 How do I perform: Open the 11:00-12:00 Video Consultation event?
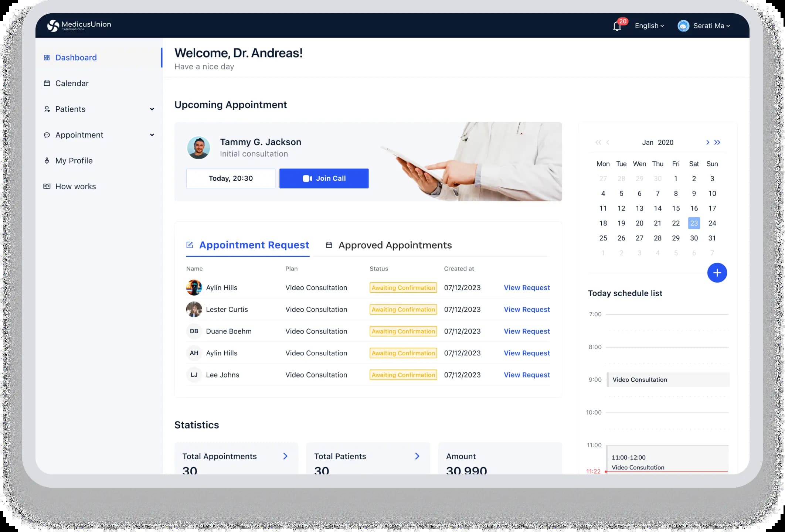click(x=667, y=460)
